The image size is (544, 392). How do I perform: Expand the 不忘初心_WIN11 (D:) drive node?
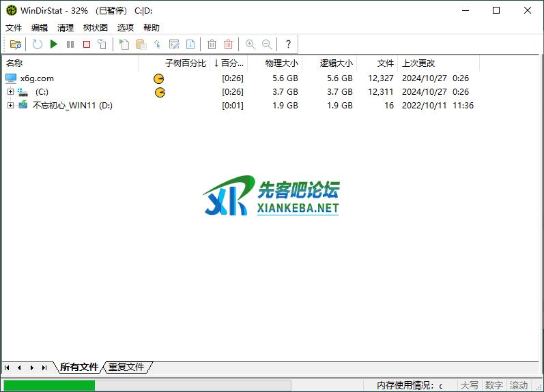[x=10, y=106]
